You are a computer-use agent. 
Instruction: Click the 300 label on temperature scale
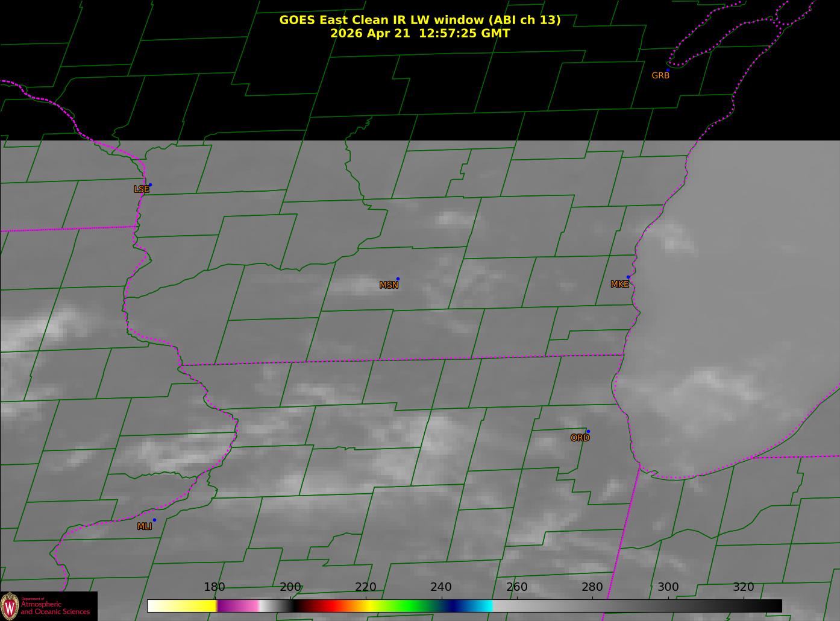[x=668, y=587]
